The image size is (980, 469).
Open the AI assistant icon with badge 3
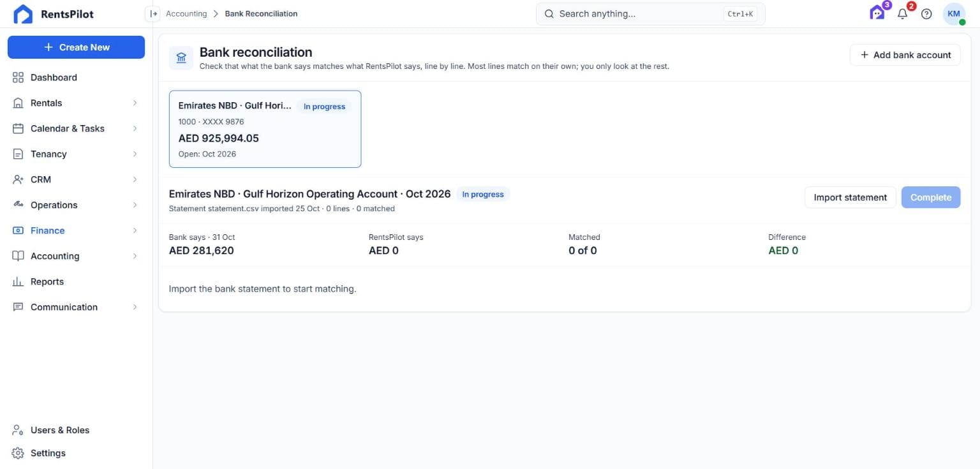[878, 13]
